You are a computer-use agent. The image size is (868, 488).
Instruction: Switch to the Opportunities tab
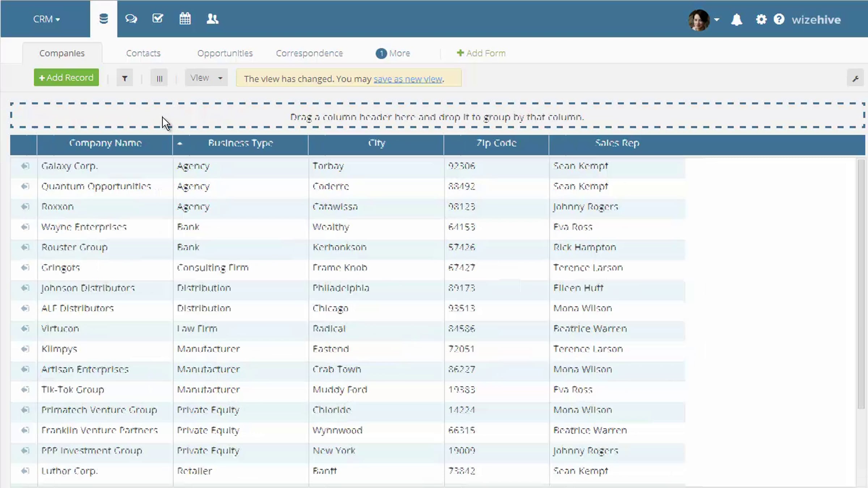click(225, 53)
